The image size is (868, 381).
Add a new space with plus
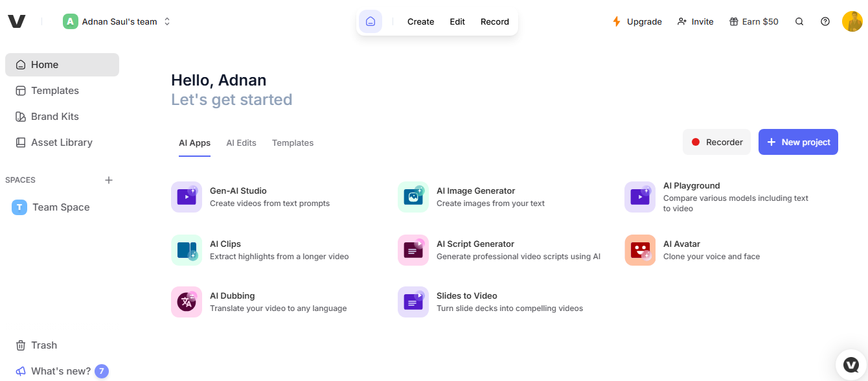pyautogui.click(x=109, y=180)
